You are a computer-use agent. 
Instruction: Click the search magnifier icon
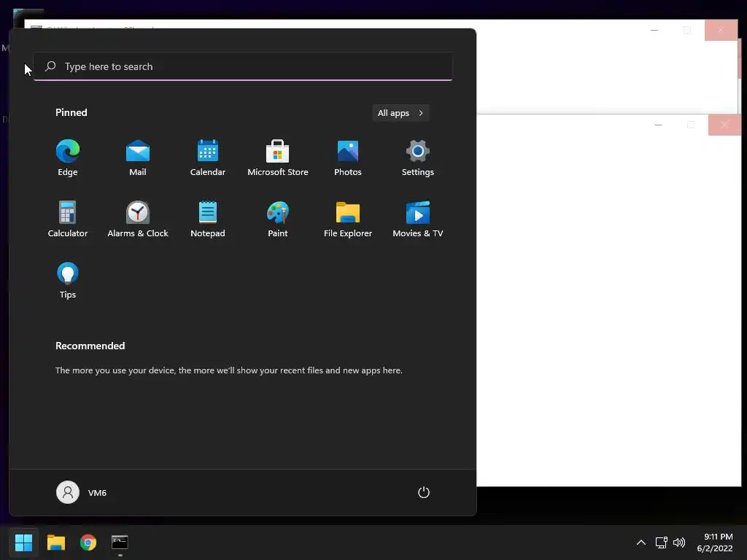[50, 66]
